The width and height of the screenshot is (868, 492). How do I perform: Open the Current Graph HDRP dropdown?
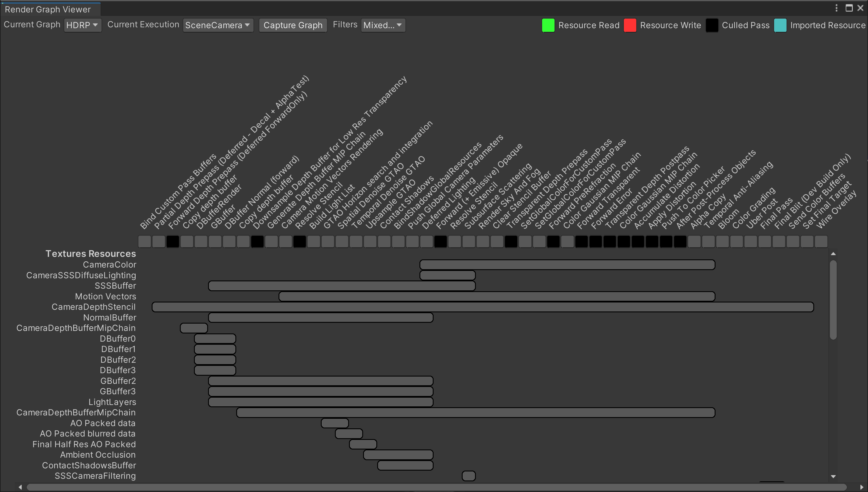pos(83,25)
